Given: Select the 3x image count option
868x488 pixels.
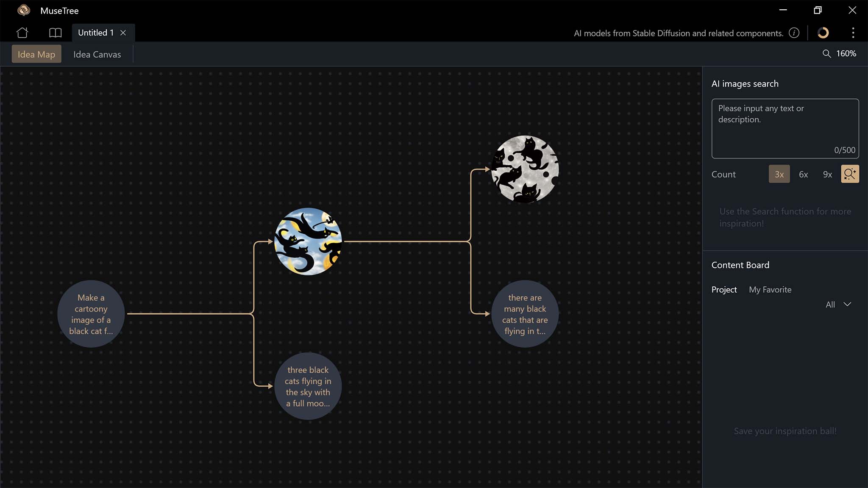Looking at the screenshot, I should (779, 173).
